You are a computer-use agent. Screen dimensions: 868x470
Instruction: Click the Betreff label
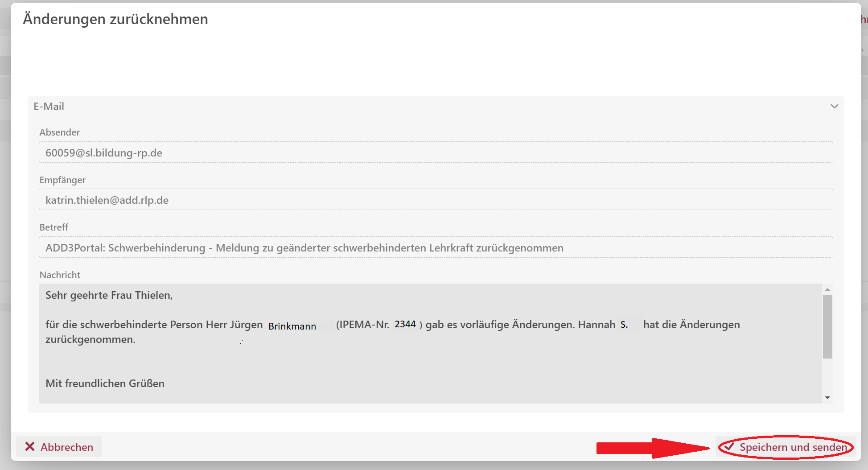pyautogui.click(x=54, y=227)
